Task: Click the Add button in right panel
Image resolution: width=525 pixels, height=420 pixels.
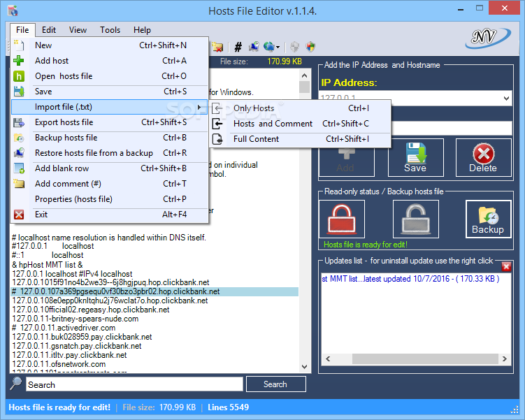Action: point(347,161)
